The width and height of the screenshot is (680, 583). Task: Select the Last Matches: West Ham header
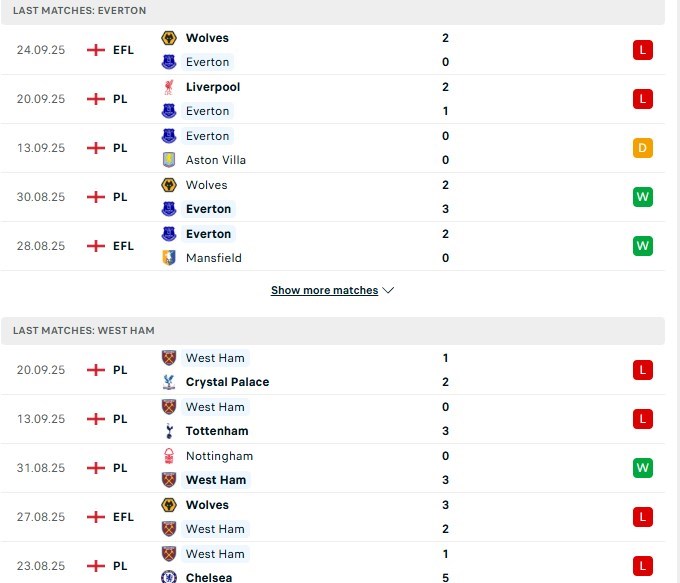pyautogui.click(x=84, y=330)
